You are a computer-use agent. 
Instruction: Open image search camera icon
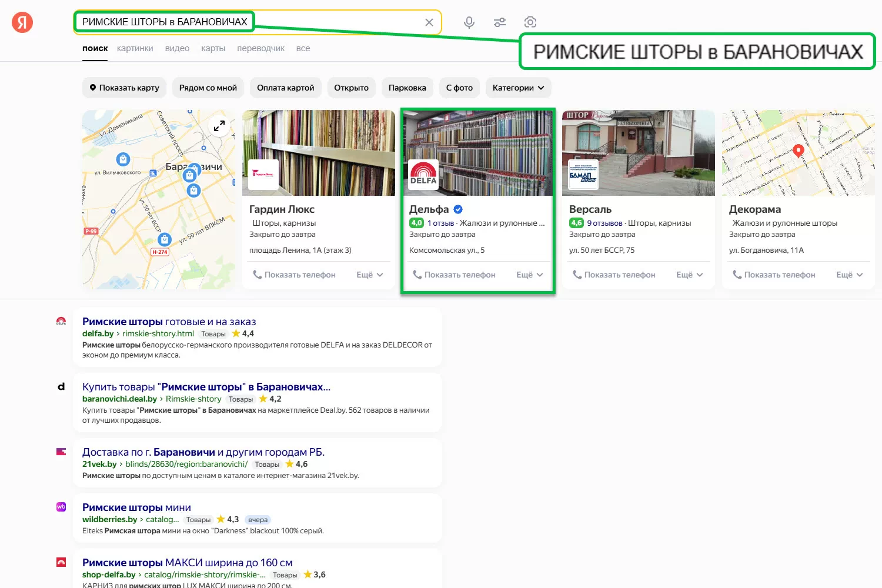[530, 22]
